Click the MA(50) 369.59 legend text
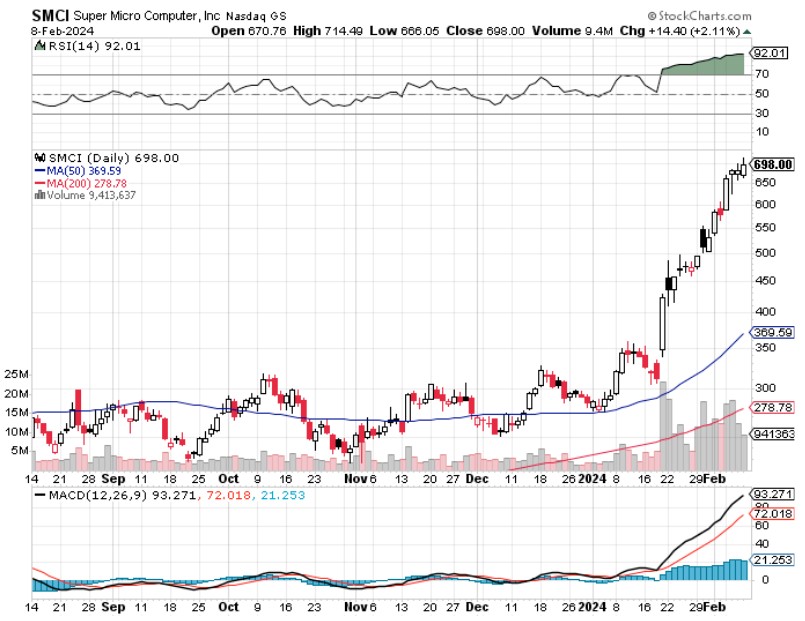This screenshot has width=805, height=621. [84, 171]
